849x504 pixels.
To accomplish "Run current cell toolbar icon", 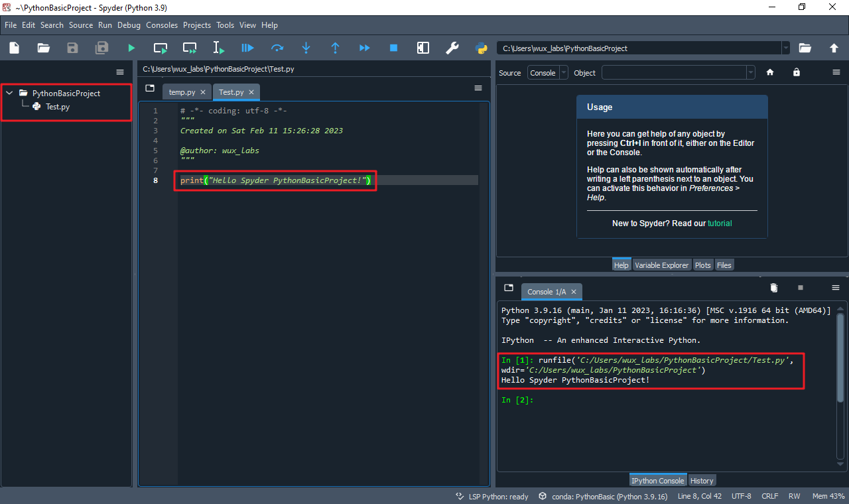I will (161, 48).
